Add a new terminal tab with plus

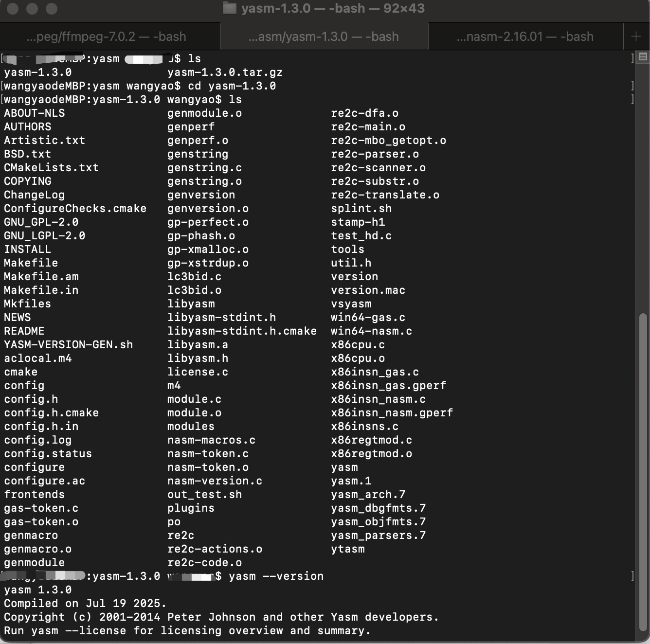click(636, 36)
